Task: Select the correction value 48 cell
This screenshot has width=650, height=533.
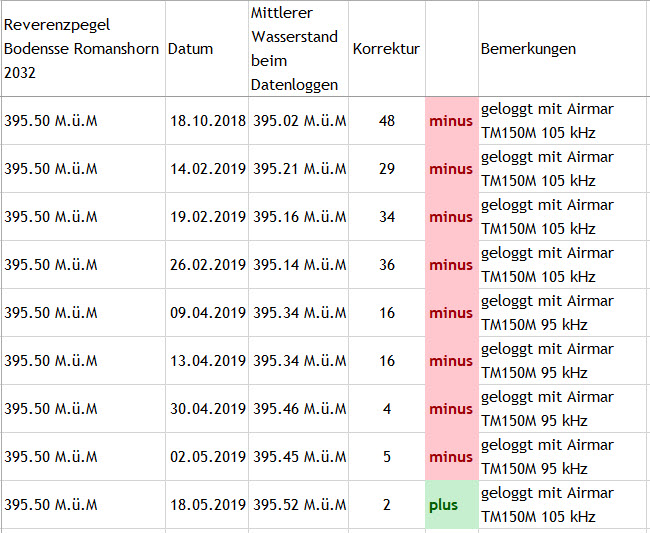Action: click(387, 121)
